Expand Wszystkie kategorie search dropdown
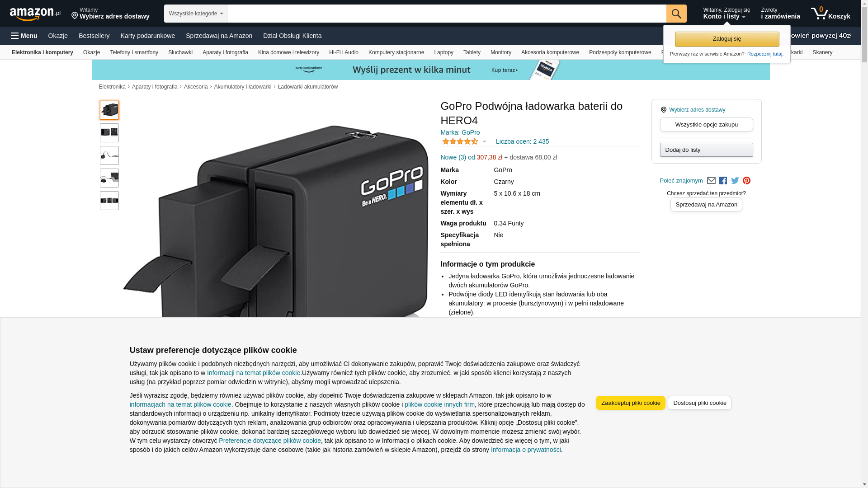The image size is (868, 488). click(x=196, y=14)
